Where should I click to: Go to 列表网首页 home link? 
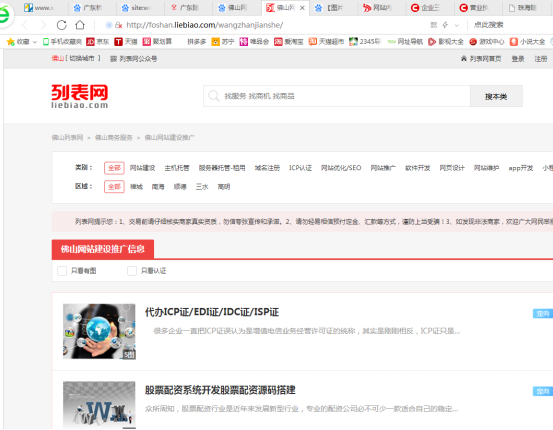[x=481, y=59]
